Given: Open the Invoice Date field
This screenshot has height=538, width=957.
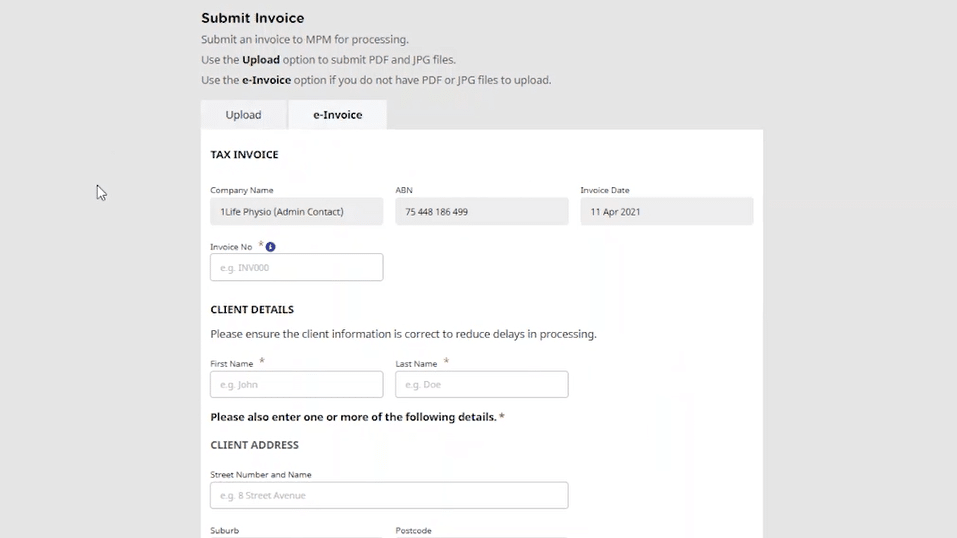Looking at the screenshot, I should pyautogui.click(x=666, y=211).
